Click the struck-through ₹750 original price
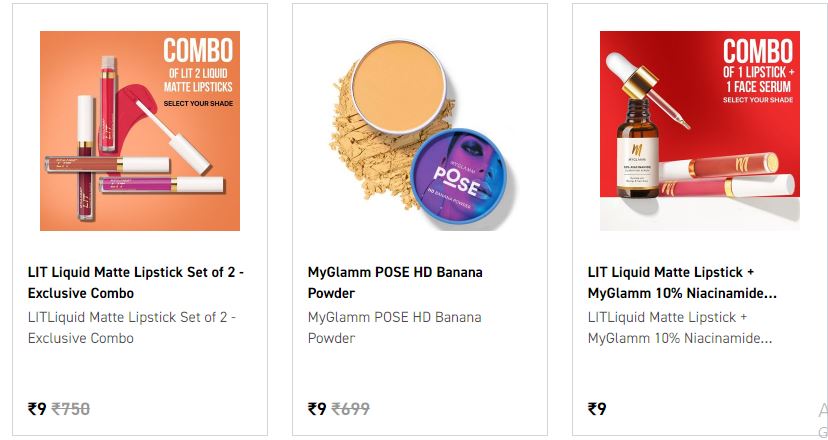Viewport: 828px width, 440px height. tap(71, 409)
